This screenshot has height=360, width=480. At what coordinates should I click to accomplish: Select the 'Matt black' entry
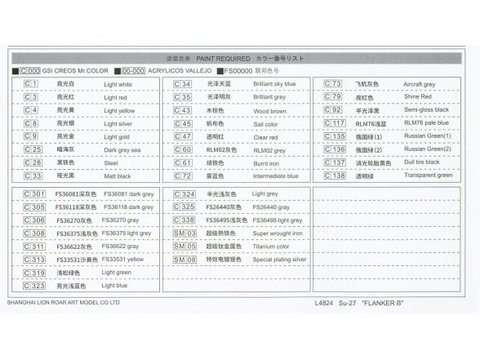click(117, 176)
